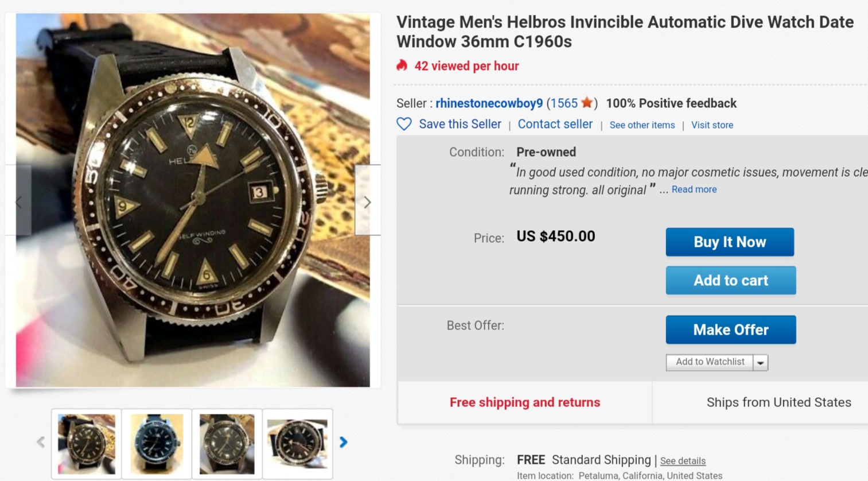This screenshot has height=481, width=868.
Task: Click the Add to Watchlist button
Action: (x=710, y=362)
